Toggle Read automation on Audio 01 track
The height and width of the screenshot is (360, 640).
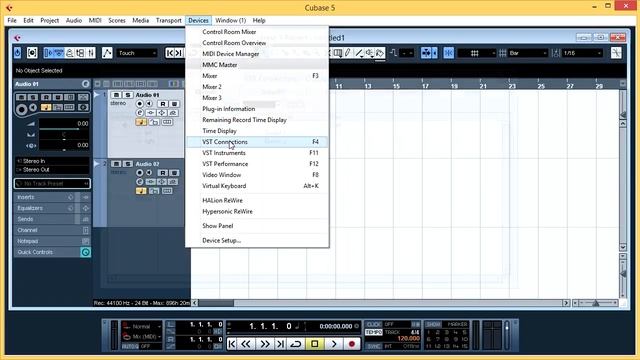coord(163,104)
